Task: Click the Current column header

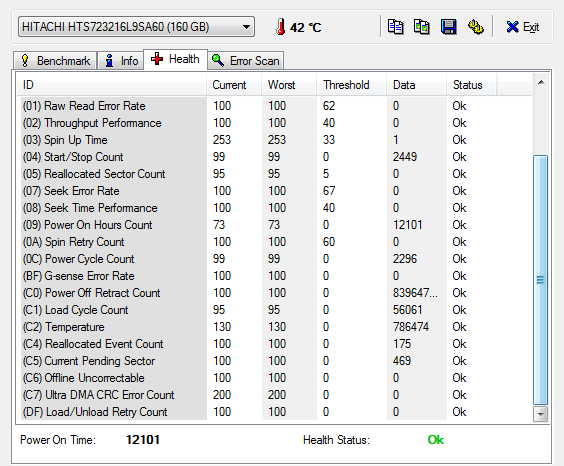Action: (234, 85)
